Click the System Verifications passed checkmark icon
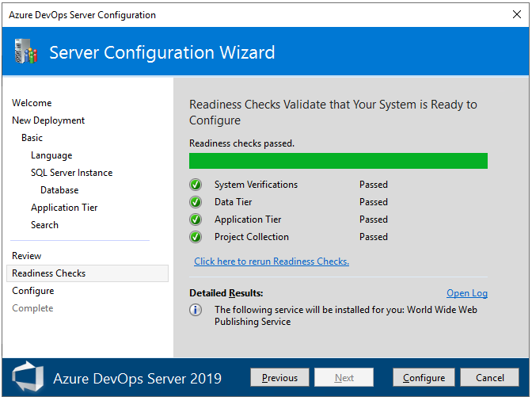 (196, 185)
